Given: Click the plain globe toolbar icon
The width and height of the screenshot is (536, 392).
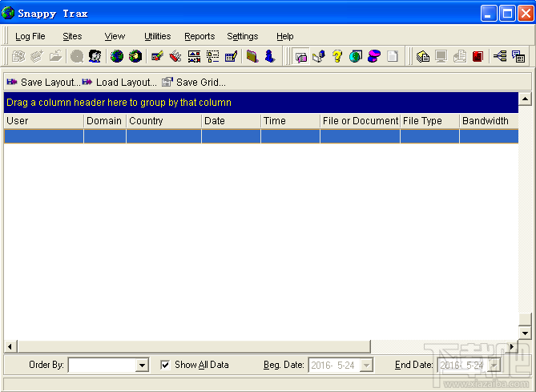Looking at the screenshot, I should [117, 56].
